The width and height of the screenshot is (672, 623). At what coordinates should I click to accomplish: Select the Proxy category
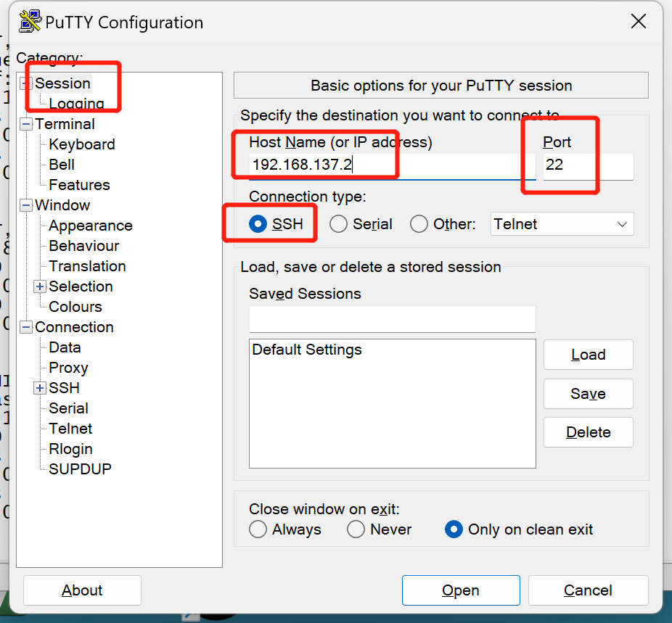(68, 368)
